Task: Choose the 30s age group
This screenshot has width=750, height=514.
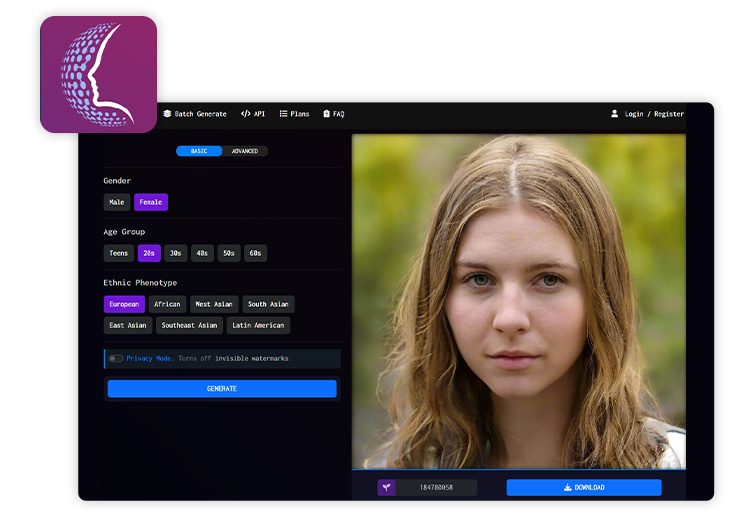Action: (176, 253)
